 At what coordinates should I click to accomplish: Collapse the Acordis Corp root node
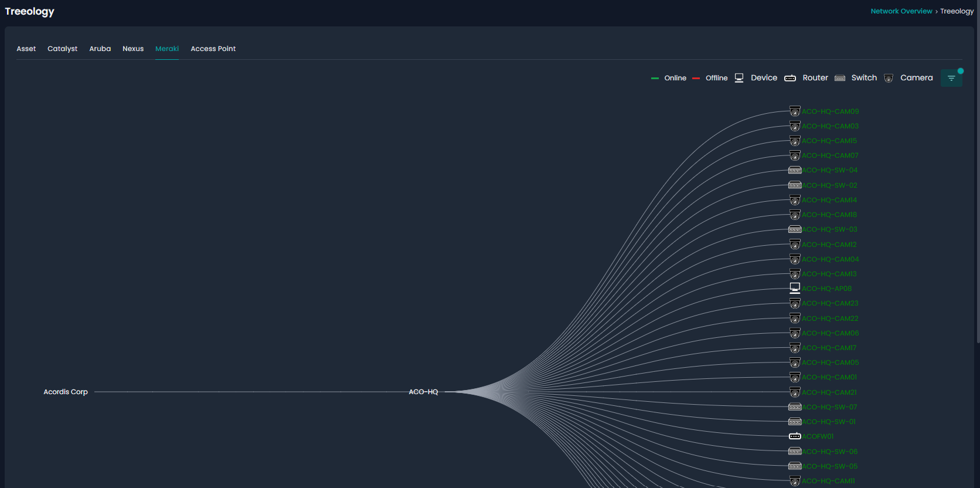66,392
